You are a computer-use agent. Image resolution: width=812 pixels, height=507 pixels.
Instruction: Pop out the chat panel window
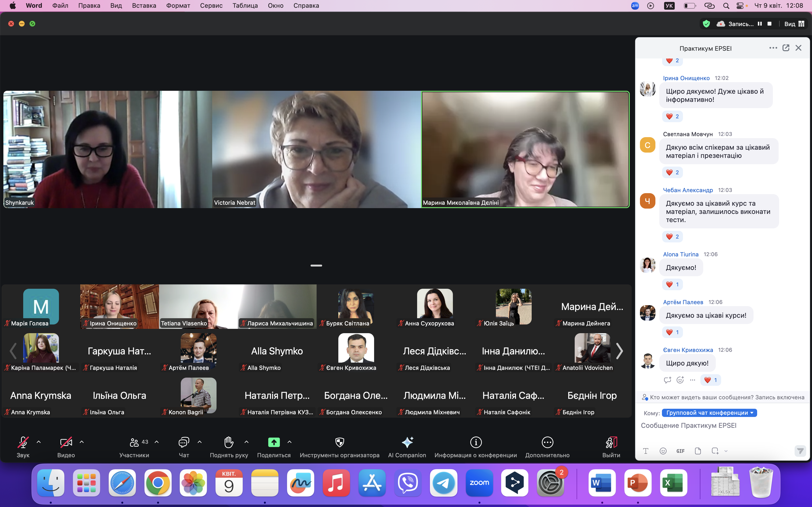pyautogui.click(x=786, y=48)
